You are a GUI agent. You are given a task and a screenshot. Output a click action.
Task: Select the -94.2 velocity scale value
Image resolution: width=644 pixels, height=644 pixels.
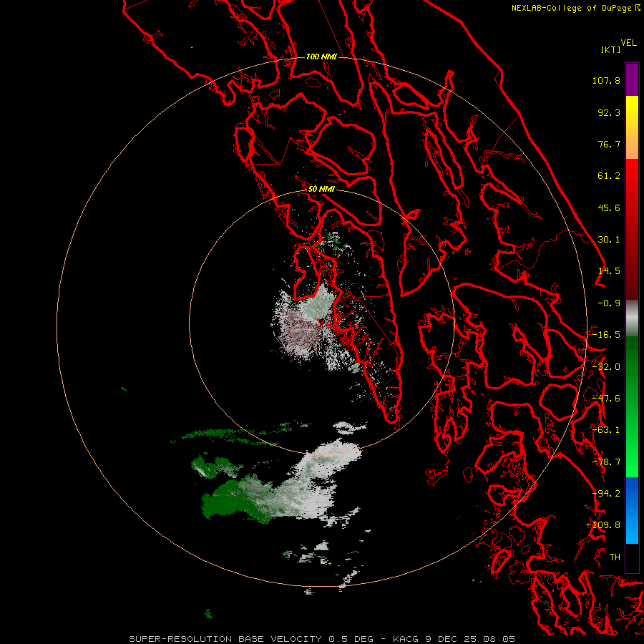(x=606, y=494)
